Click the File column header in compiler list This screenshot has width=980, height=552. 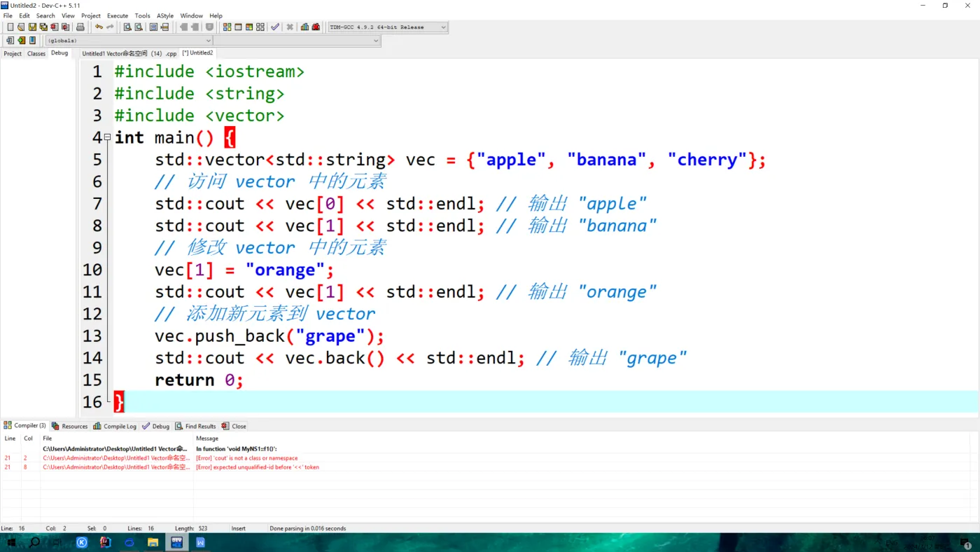pyautogui.click(x=48, y=439)
